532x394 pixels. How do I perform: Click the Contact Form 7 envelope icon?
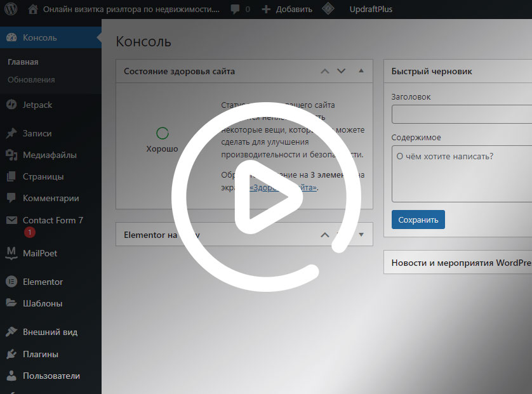pyautogui.click(x=11, y=220)
